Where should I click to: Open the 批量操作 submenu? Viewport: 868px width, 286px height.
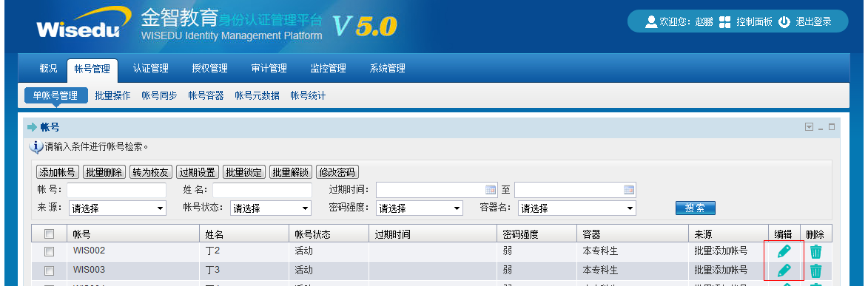pos(113,95)
